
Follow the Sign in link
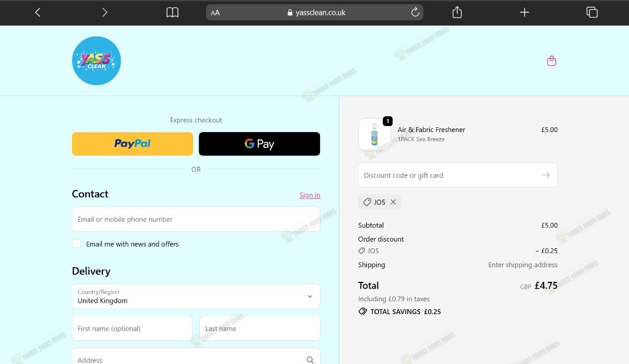(x=310, y=195)
